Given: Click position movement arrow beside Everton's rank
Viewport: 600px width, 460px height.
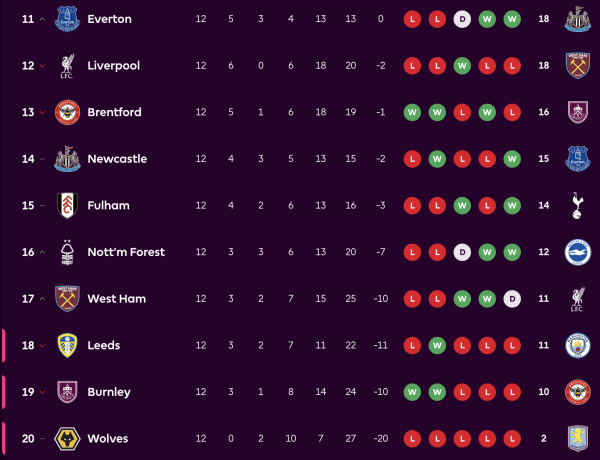Looking at the screenshot, I should (x=43, y=19).
